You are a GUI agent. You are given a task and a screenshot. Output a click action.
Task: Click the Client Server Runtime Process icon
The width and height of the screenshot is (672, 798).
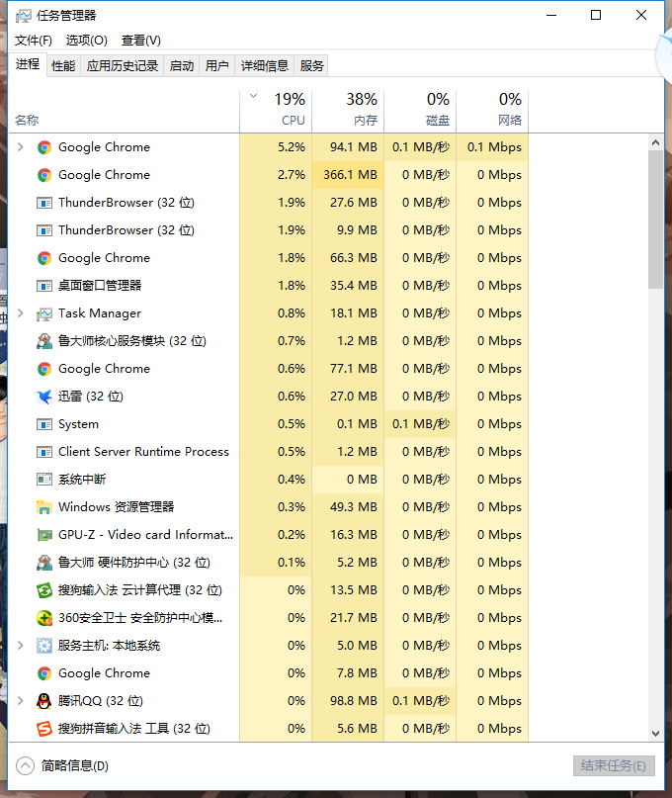tap(44, 452)
